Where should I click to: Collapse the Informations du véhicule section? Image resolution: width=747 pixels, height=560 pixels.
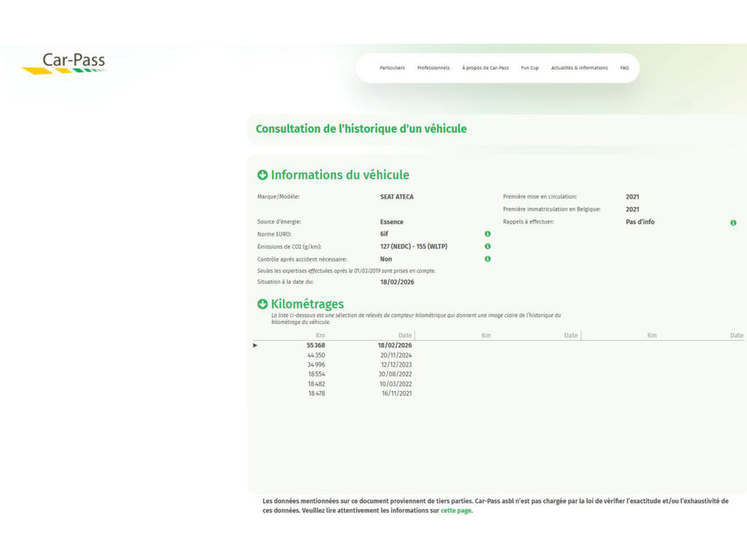click(263, 175)
